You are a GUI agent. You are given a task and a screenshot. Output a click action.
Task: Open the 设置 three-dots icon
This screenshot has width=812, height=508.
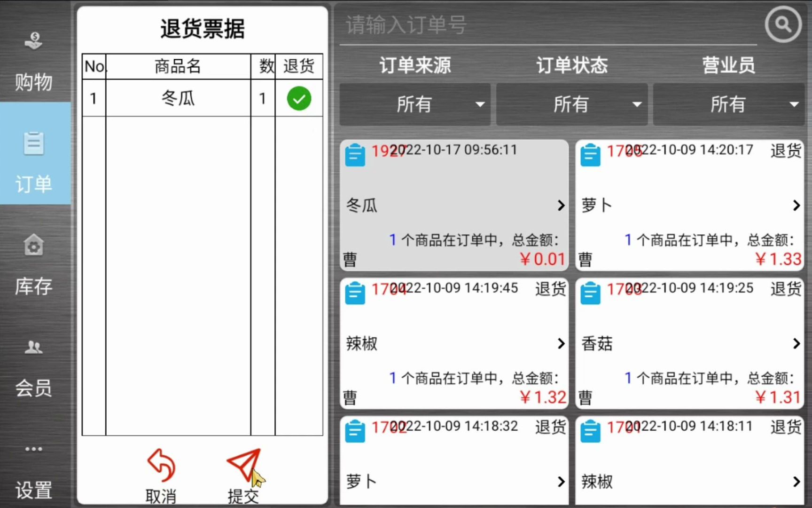(x=33, y=449)
